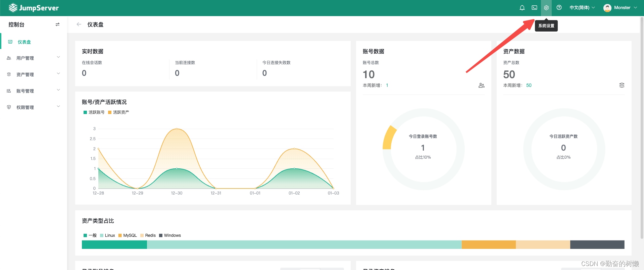644x270 pixels.
Task: Open the 中文(简体) language dropdown
Action: coord(582,8)
